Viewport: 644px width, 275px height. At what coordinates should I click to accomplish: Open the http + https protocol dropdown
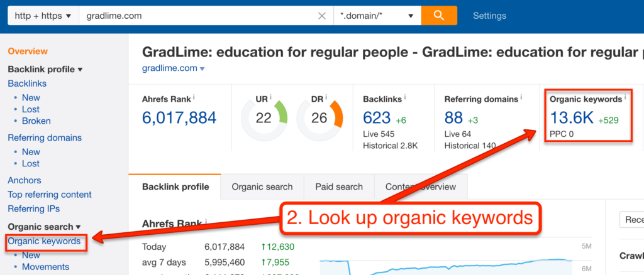[x=43, y=16]
